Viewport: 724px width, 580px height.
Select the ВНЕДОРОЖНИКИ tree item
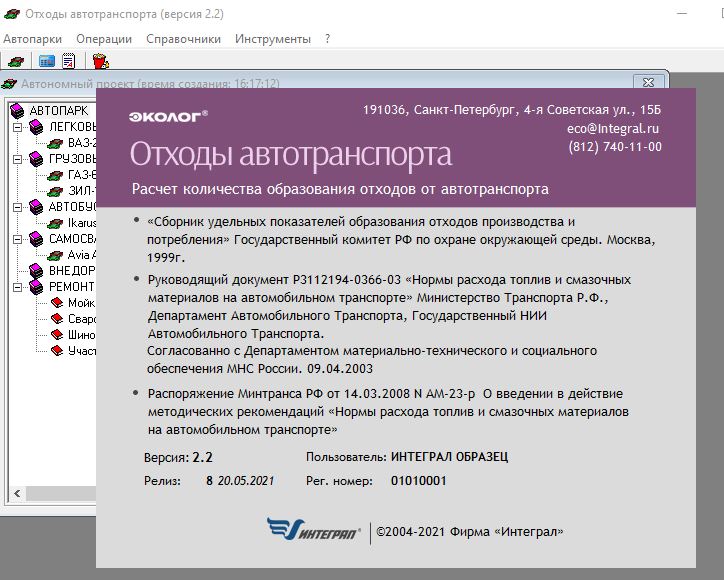[x=71, y=271]
